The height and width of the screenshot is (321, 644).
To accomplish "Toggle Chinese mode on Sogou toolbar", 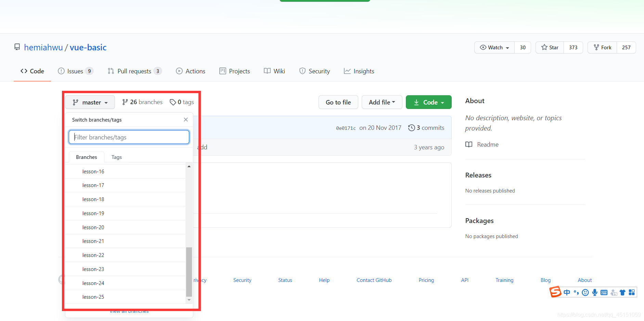I will [x=567, y=292].
